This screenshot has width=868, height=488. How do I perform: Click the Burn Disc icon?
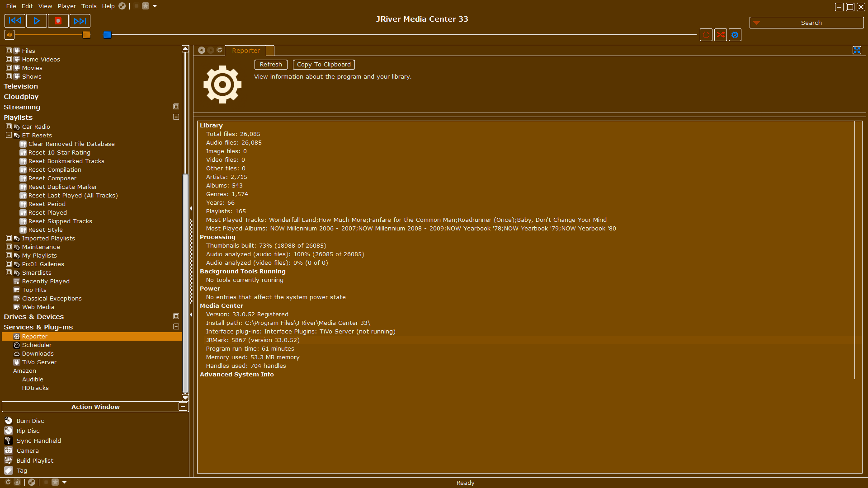(x=9, y=421)
